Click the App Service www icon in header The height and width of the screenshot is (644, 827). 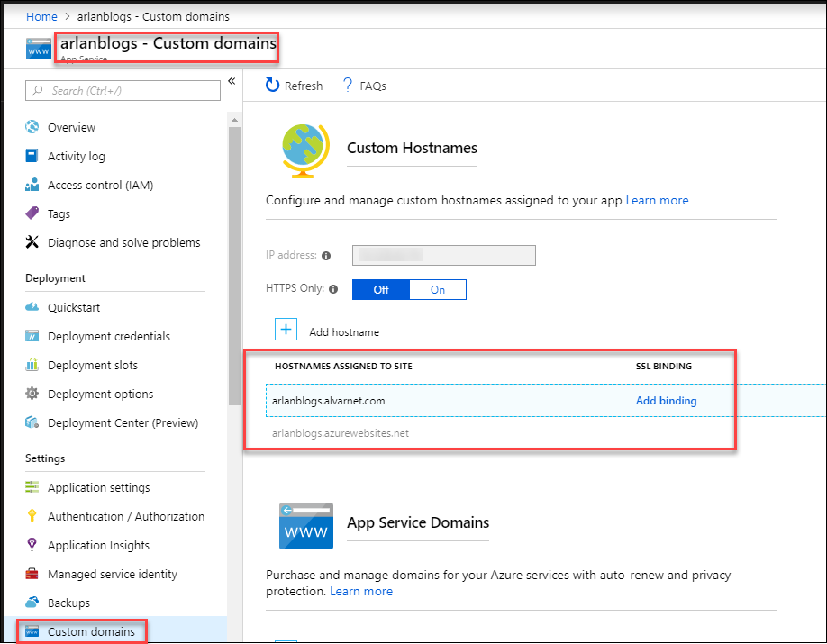click(39, 50)
